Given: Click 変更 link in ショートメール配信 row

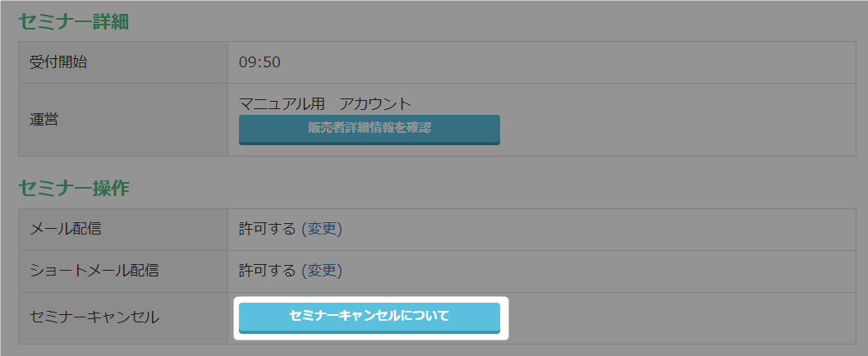Looking at the screenshot, I should click(322, 271).
